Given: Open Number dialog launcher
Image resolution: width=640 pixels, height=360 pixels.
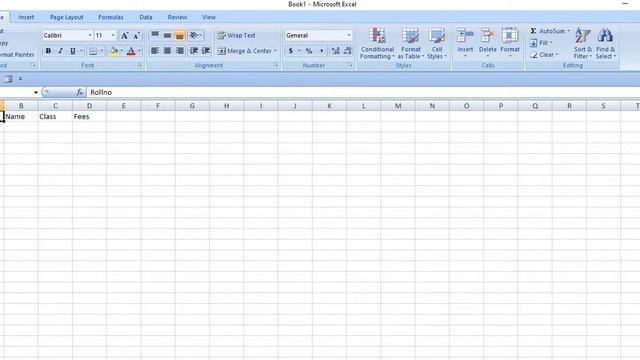Looking at the screenshot, I should [351, 66].
